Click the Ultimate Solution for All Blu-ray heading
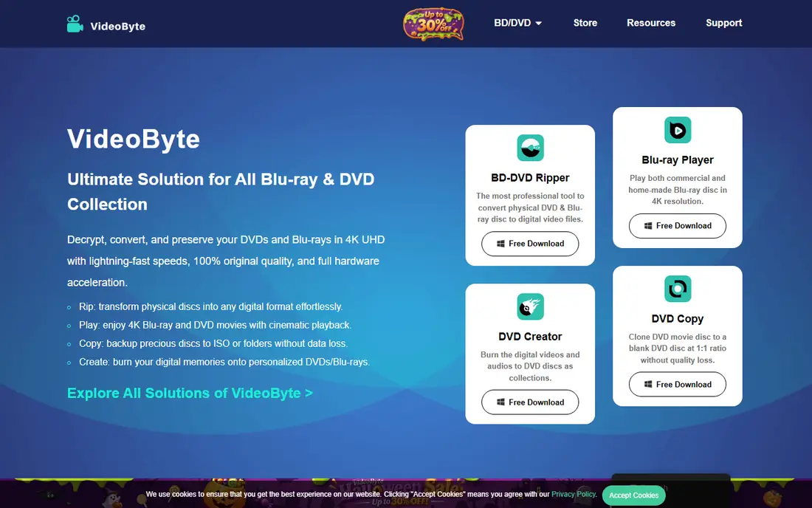The height and width of the screenshot is (508, 812). pos(221,191)
